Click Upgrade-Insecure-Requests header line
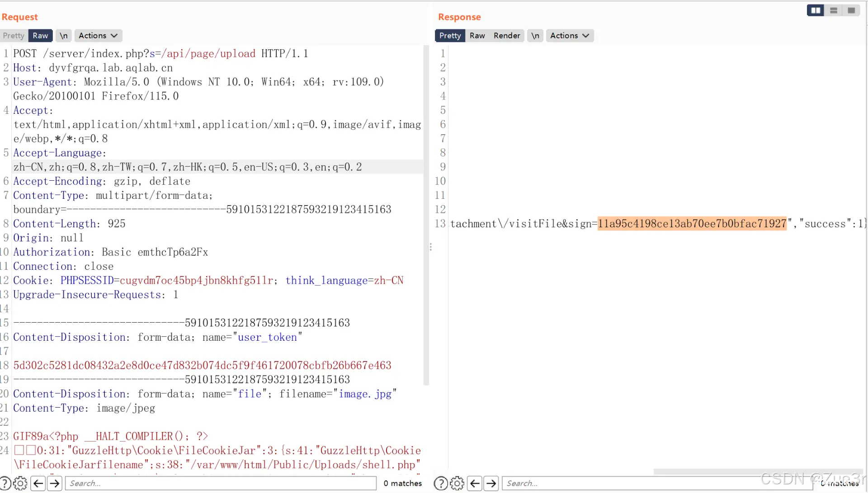The image size is (868, 493). 96,295
